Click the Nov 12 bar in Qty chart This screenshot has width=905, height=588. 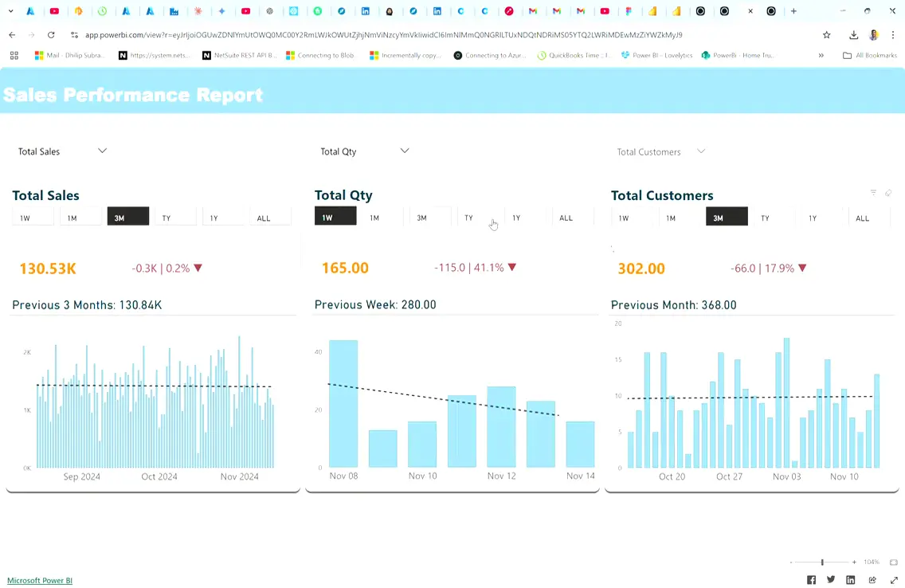501,426
